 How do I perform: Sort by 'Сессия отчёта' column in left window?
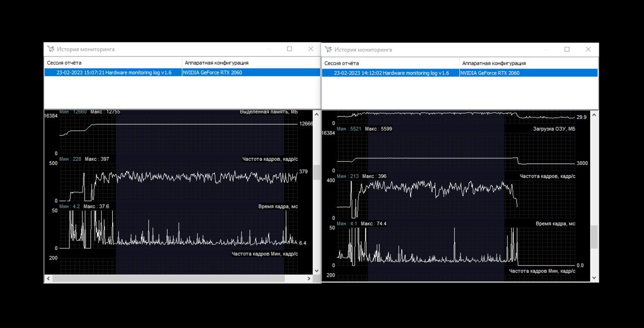click(x=113, y=63)
